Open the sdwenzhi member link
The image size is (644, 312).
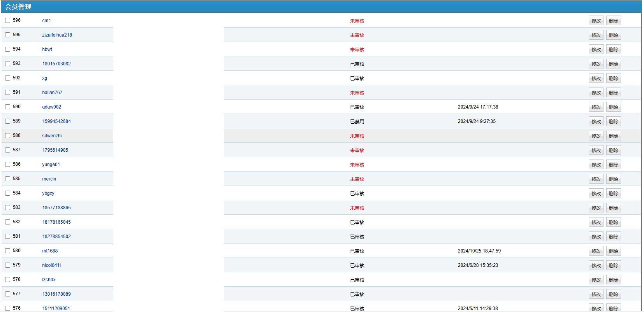pyautogui.click(x=52, y=136)
